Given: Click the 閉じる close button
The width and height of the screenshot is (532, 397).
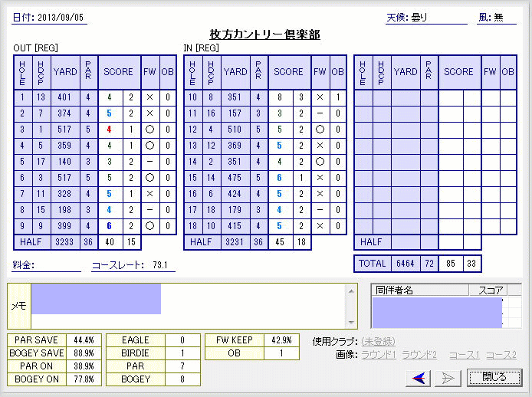Looking at the screenshot, I should (494, 377).
